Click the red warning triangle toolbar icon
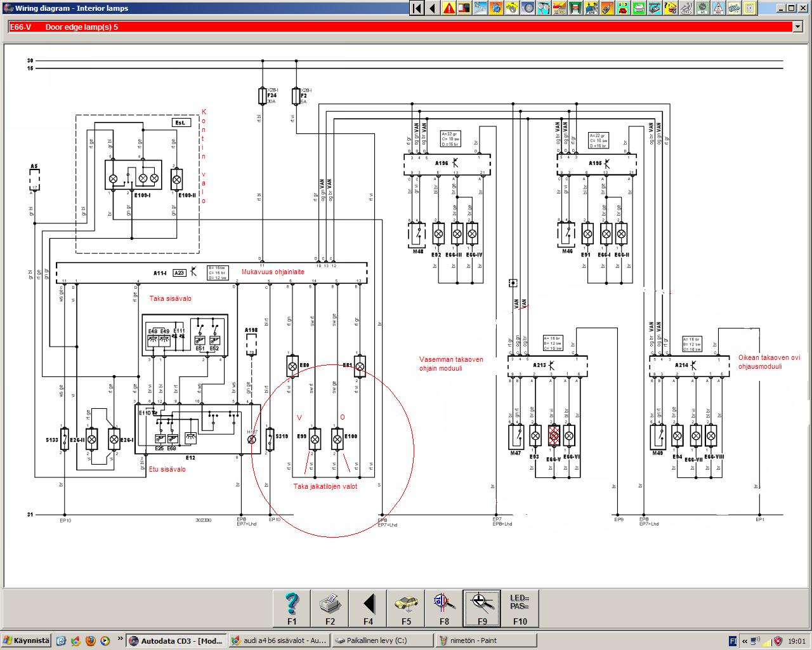 point(449,8)
